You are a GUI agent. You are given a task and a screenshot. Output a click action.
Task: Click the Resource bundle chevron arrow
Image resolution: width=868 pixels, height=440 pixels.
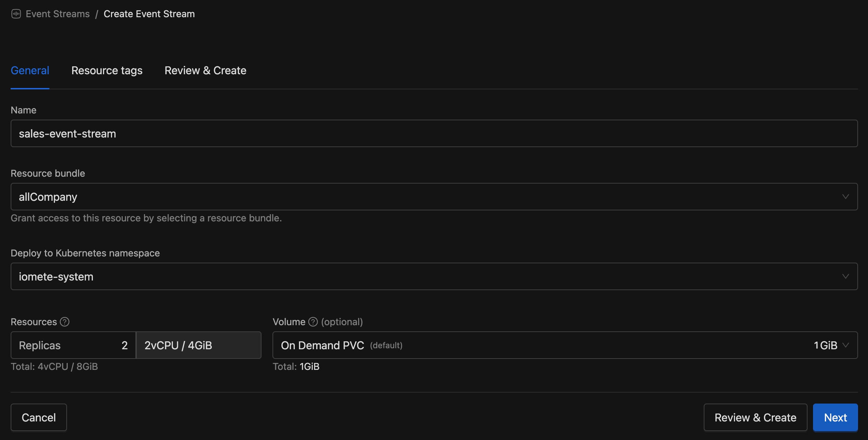click(x=845, y=197)
